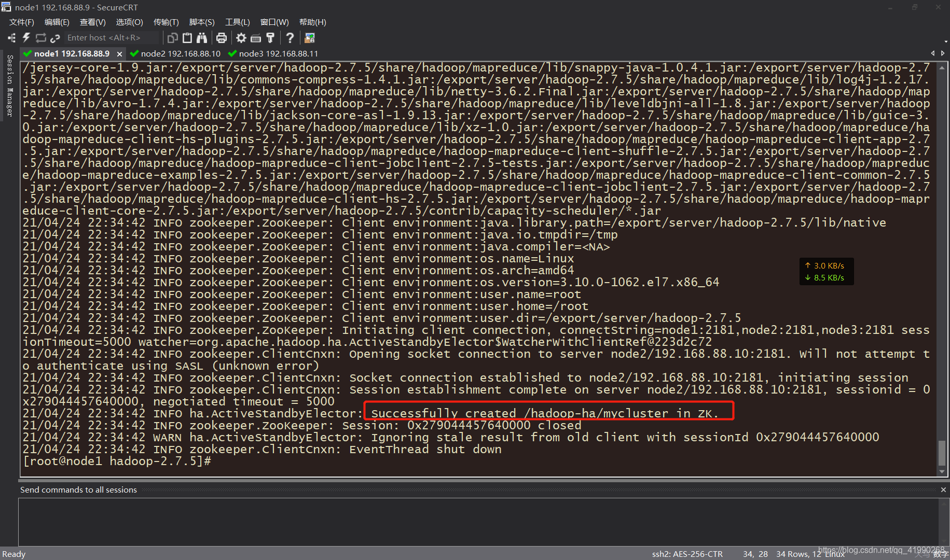Open the 编辑(E) menu
This screenshot has width=950, height=560.
pos(57,22)
